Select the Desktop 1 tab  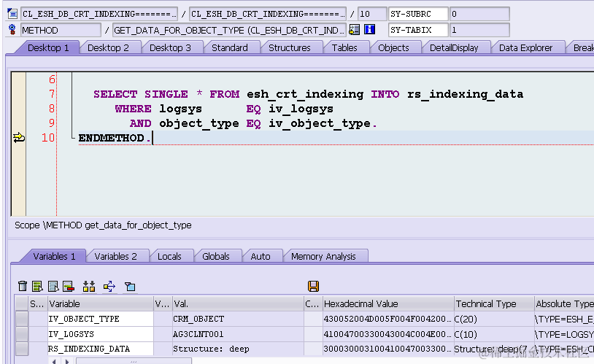point(48,47)
